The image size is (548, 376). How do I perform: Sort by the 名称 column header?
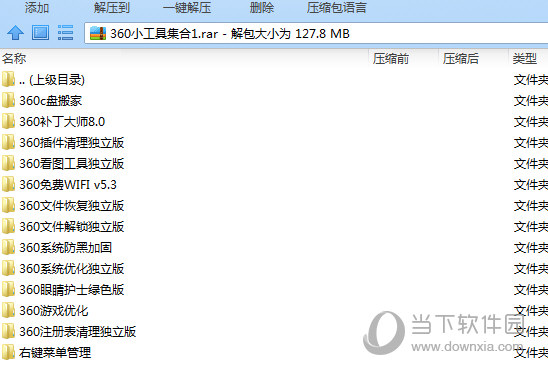(14, 58)
